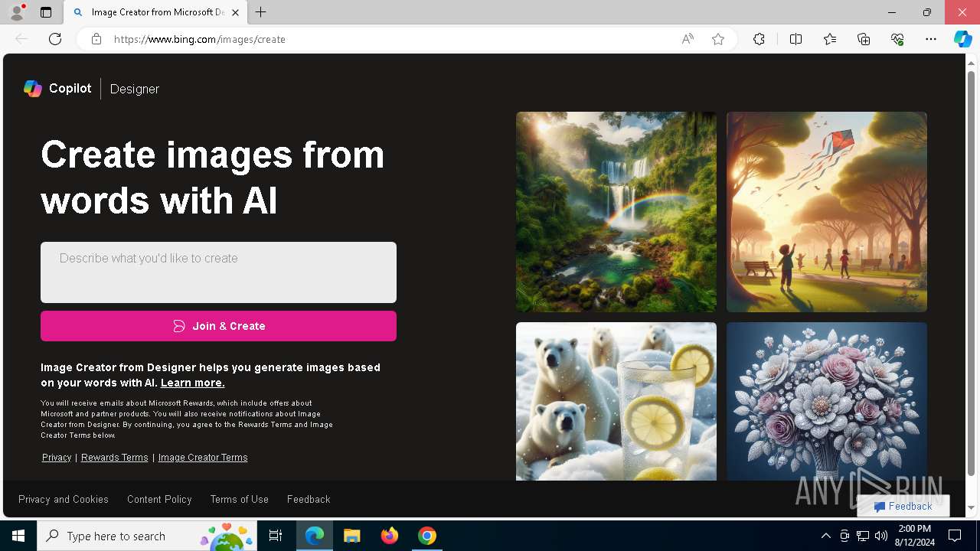Select the Image Creator from Microsoft tab
This screenshot has width=980, height=551.
click(155, 12)
